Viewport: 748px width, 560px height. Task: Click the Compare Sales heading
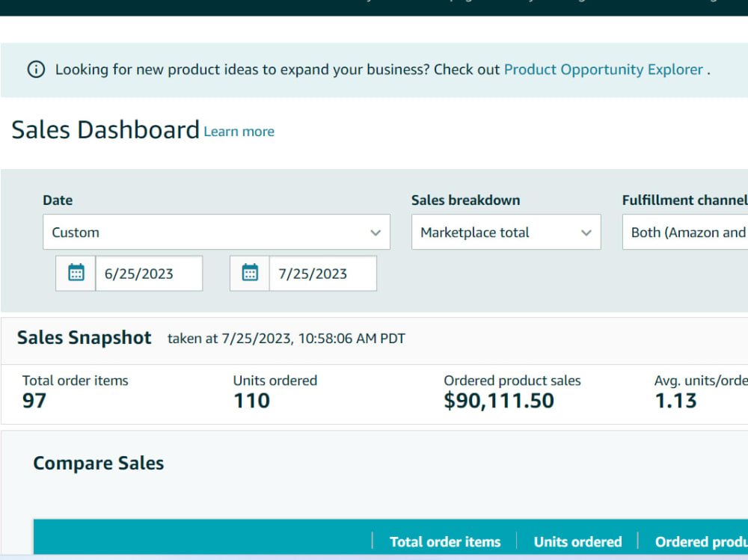98,463
